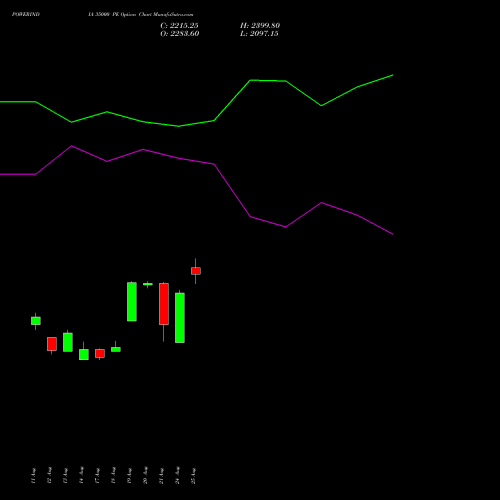Click the red candle for 17 Aug
500x500 pixels.
pyautogui.click(x=100, y=353)
